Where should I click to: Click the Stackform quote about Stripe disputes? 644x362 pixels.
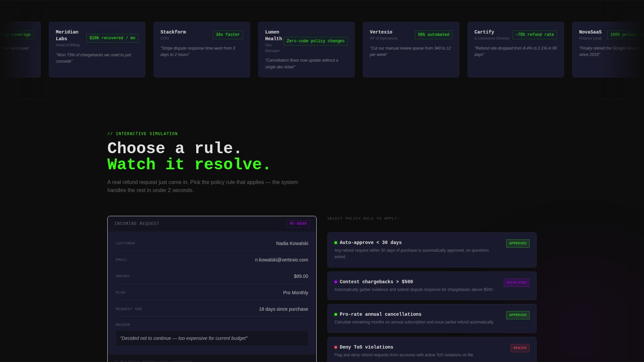[198, 51]
